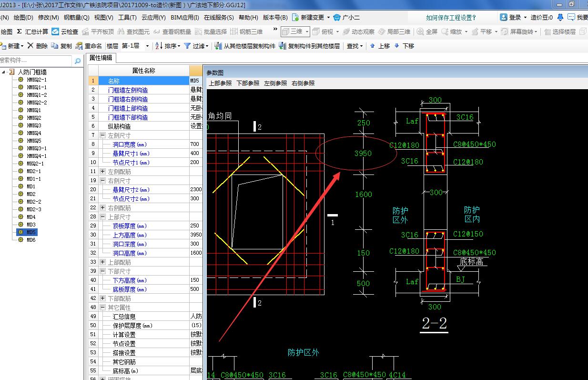This screenshot has width=588, height=380.
Task: Click 平齐板顶 toolbar icon
Action: (86, 31)
